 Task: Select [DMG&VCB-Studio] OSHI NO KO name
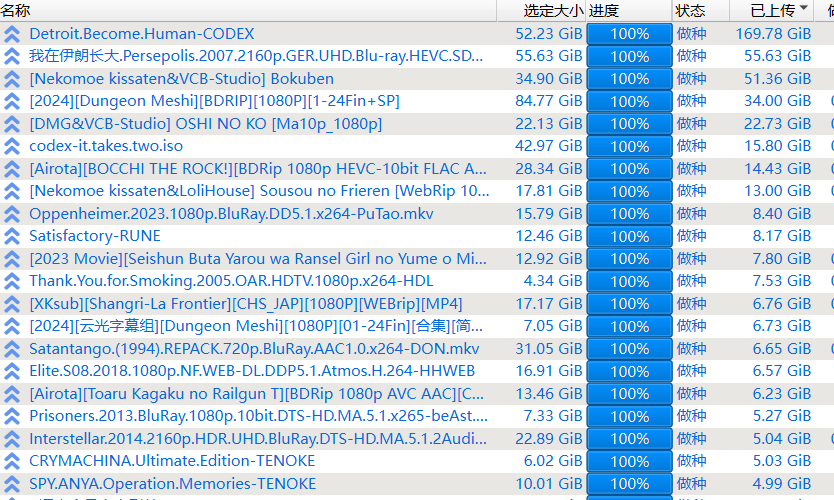tap(205, 124)
